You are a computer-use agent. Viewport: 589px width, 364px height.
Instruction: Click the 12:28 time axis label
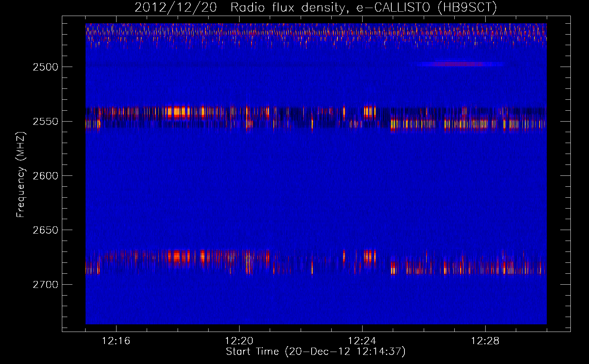click(485, 341)
